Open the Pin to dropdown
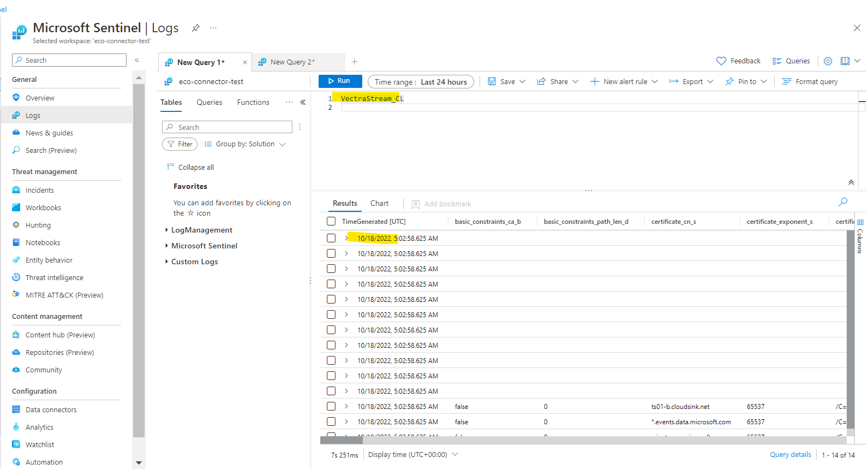 tap(746, 81)
